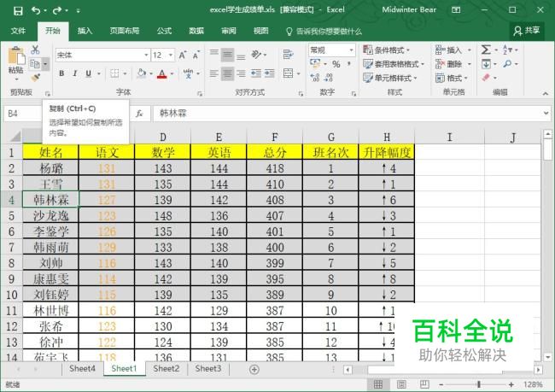Open the 插入 ribbon tab

[x=85, y=31]
